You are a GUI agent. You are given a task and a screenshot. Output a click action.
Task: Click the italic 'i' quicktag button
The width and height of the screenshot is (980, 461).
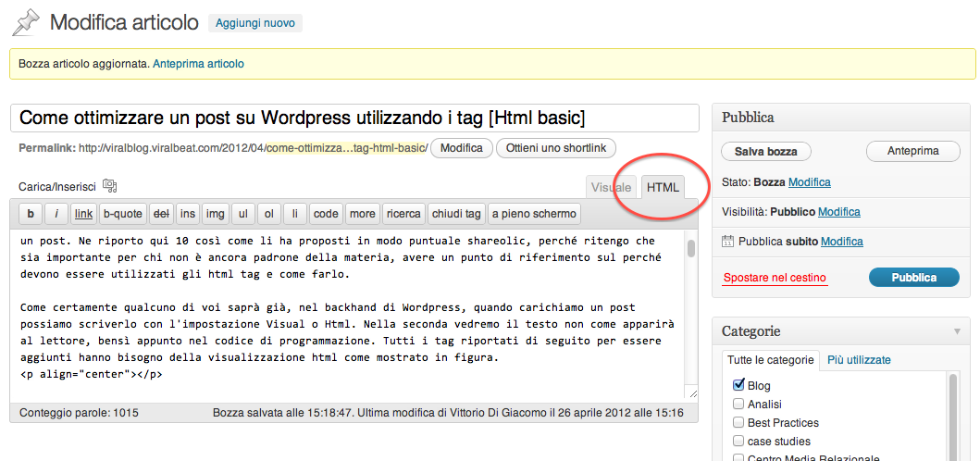coord(56,214)
